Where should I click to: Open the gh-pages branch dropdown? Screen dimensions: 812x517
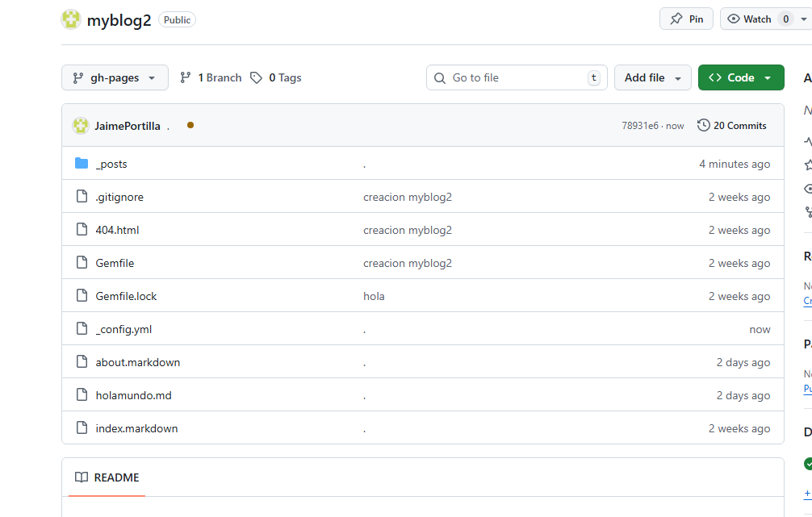point(115,78)
